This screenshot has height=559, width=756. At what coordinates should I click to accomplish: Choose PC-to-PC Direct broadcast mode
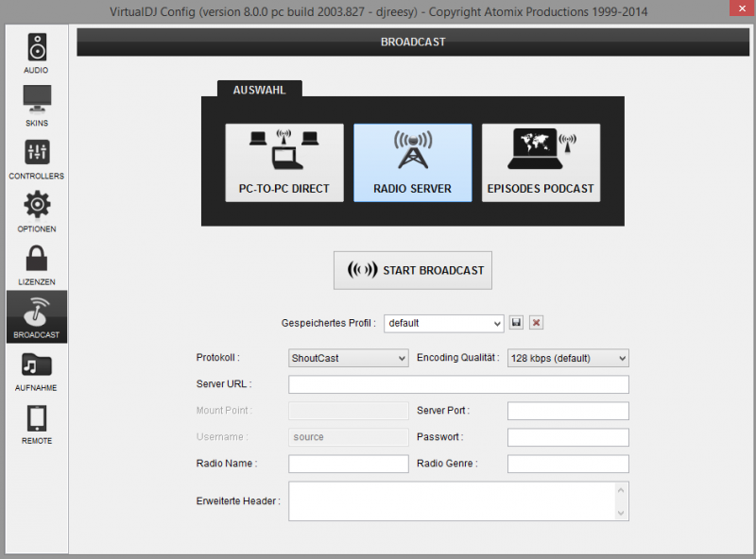coord(284,162)
